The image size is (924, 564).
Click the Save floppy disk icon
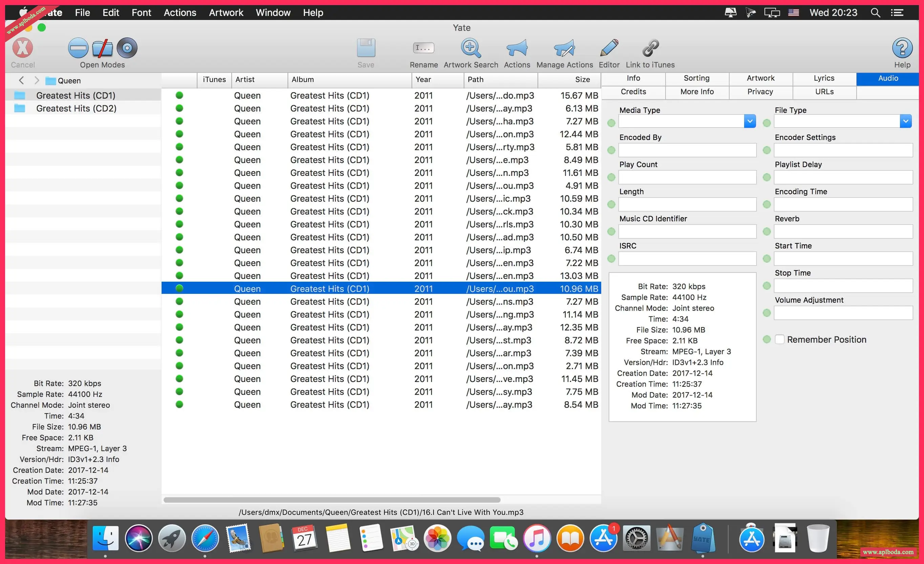coord(365,48)
